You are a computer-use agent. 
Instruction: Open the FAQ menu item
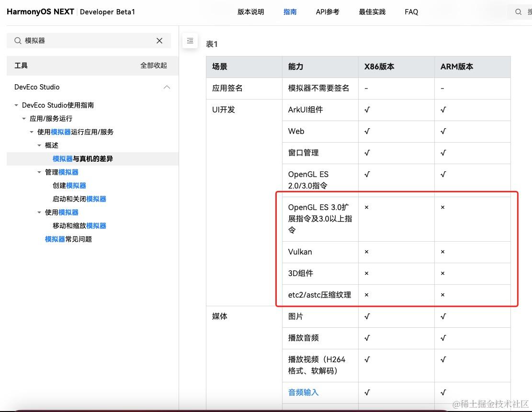[x=411, y=11]
